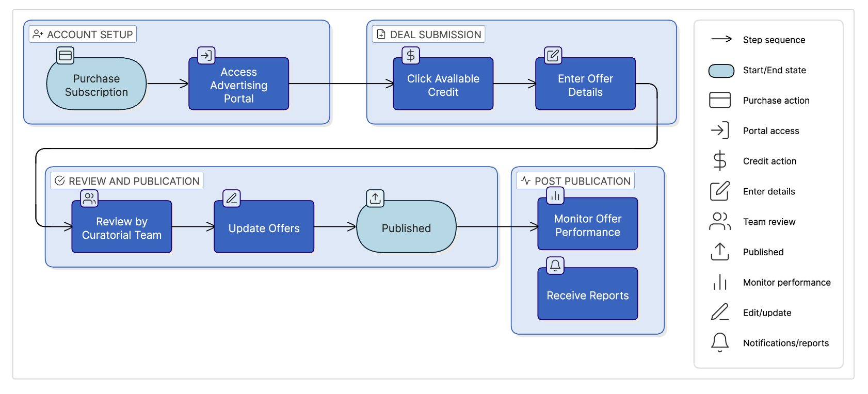Select the Receive Reports step box
868x394 pixels.
pyautogui.click(x=587, y=295)
